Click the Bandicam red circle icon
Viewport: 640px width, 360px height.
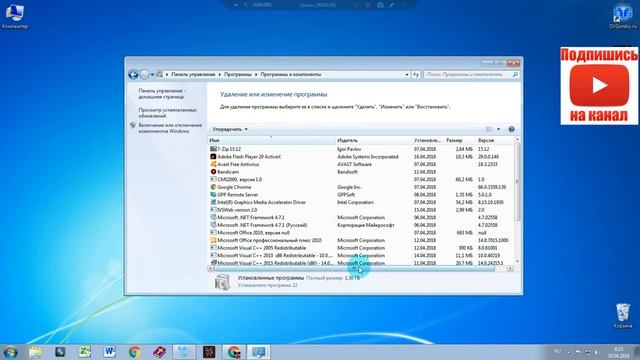[213, 172]
